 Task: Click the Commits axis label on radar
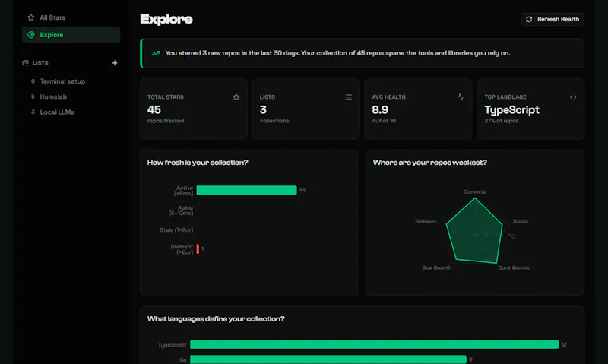[x=474, y=191]
